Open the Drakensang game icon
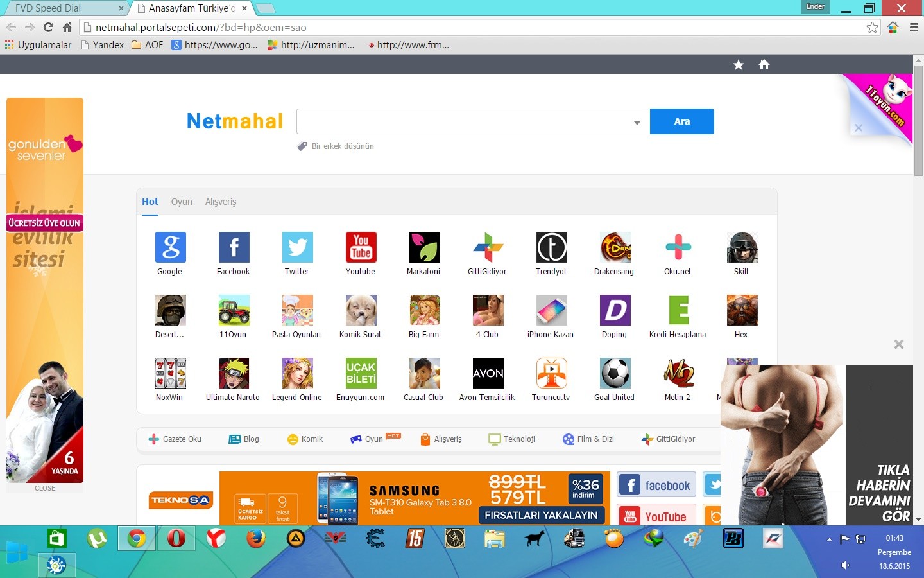Image resolution: width=924 pixels, height=578 pixels. [x=615, y=247]
